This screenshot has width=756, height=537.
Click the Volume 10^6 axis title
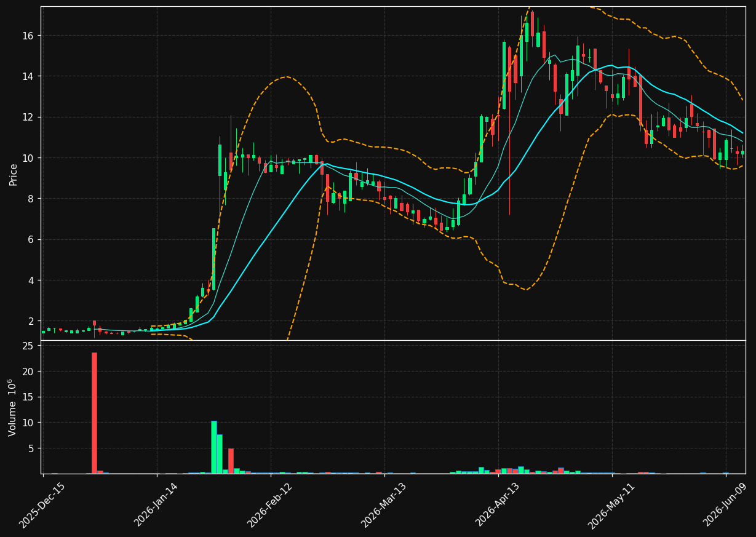[12, 407]
